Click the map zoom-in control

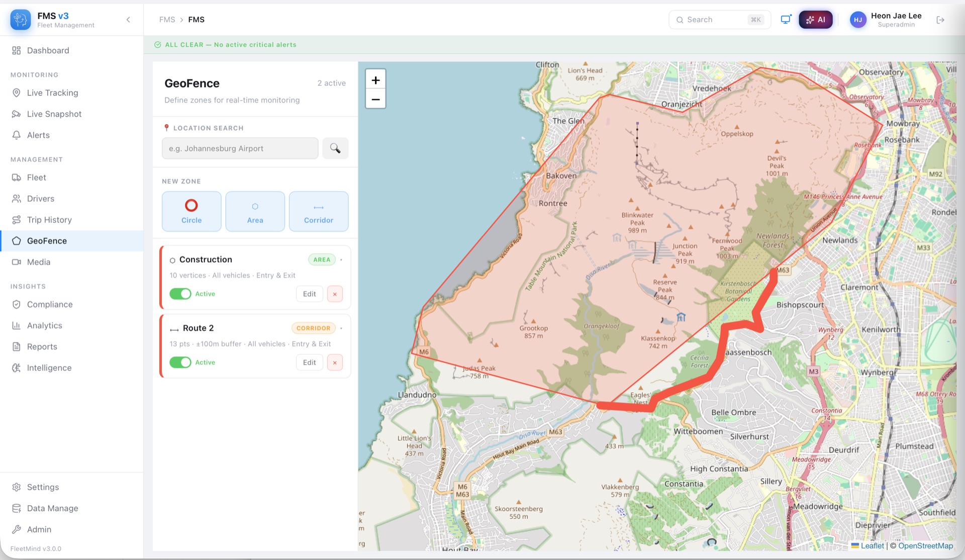point(375,79)
